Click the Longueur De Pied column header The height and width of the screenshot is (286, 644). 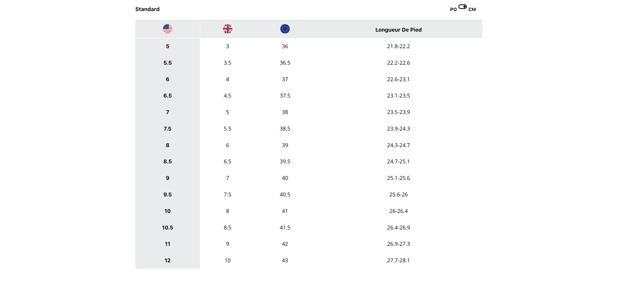click(x=398, y=30)
